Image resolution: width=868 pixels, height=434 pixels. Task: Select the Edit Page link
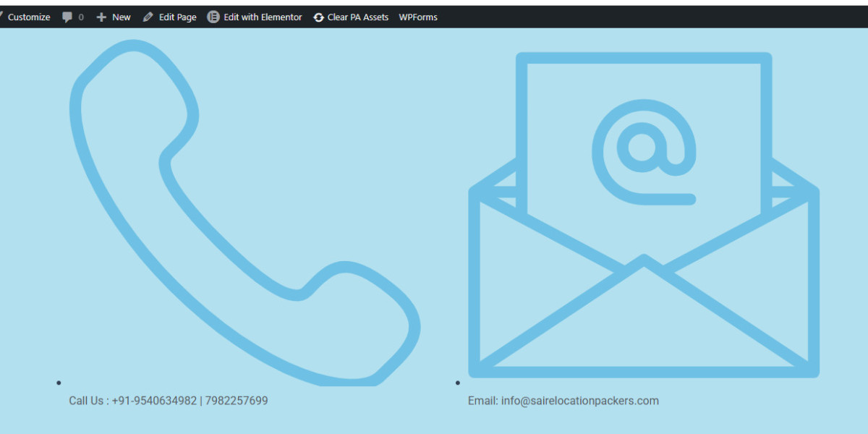click(177, 17)
